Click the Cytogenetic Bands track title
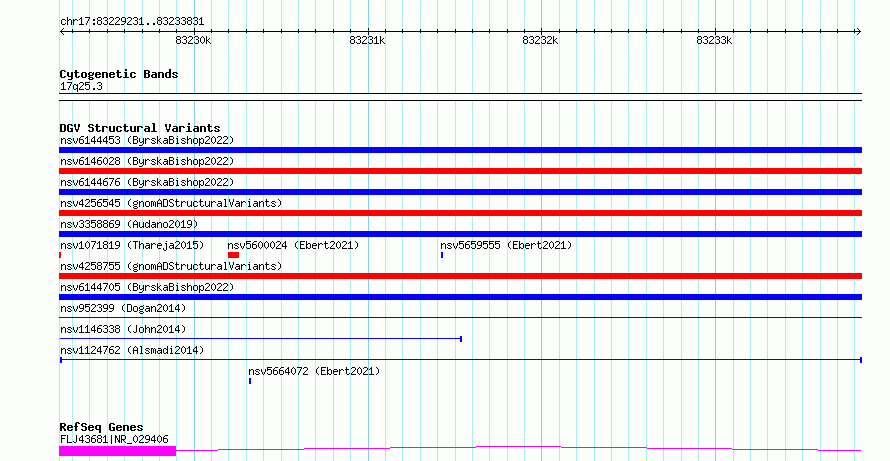This screenshot has height=461, width=890. click(x=119, y=74)
